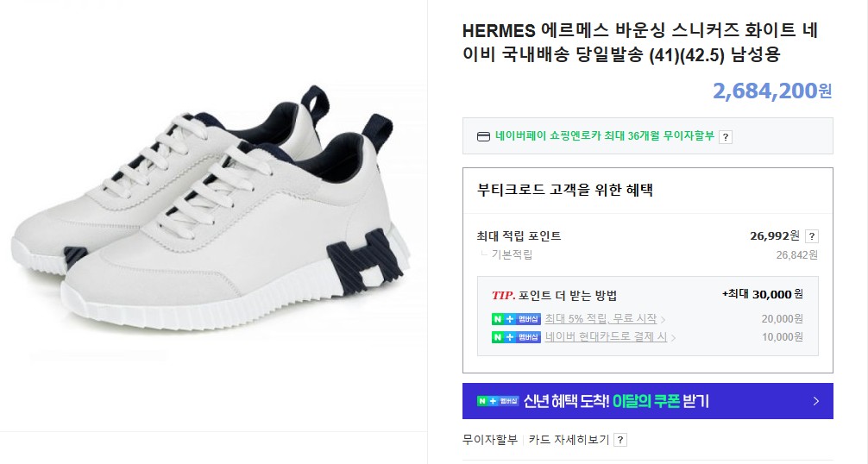Click N+ 멤버십 badge beside 네이버 현대카드
The image size is (868, 464).
[516, 337]
